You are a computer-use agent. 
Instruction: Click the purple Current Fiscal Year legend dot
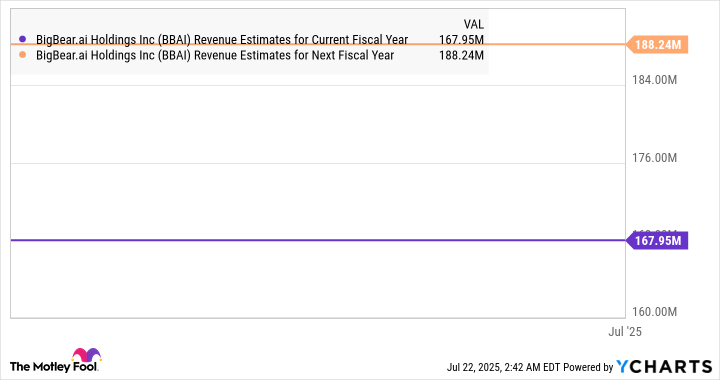[22, 39]
